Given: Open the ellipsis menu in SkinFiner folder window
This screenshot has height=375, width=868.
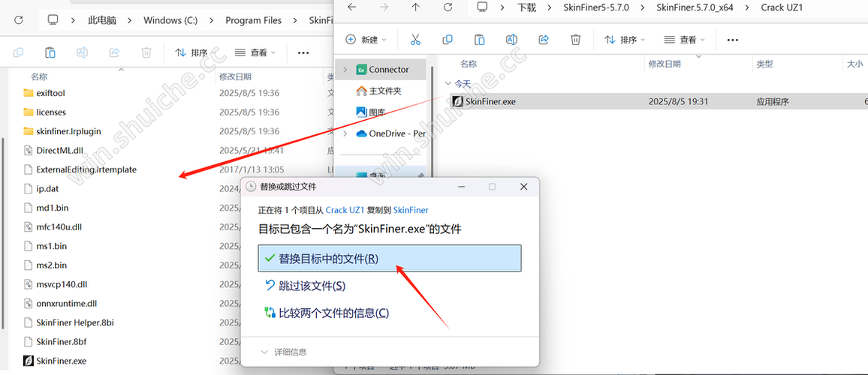Looking at the screenshot, I should 303,52.
